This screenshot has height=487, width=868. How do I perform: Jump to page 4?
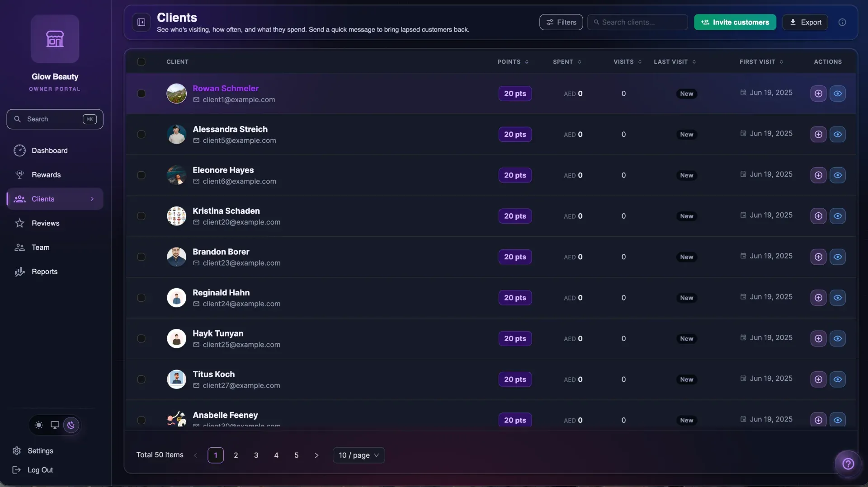(x=276, y=455)
